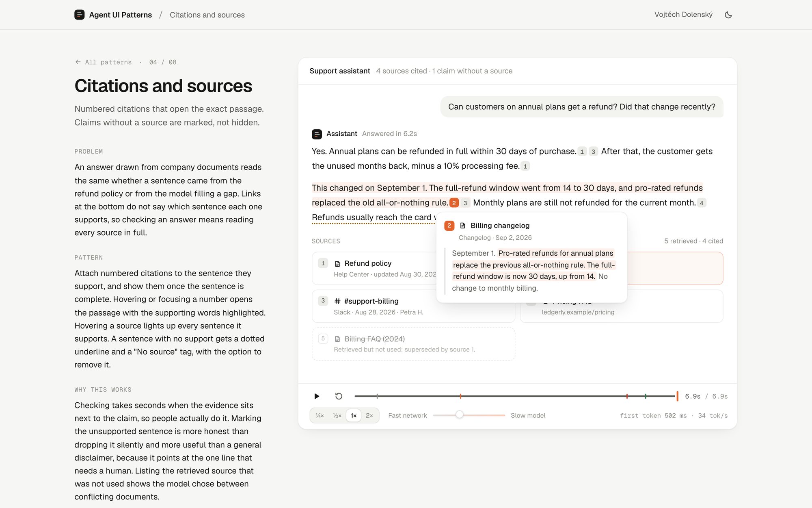Click the ledgerly.example/pricing source URL
Viewport: 812px width, 508px height.
[x=578, y=312]
